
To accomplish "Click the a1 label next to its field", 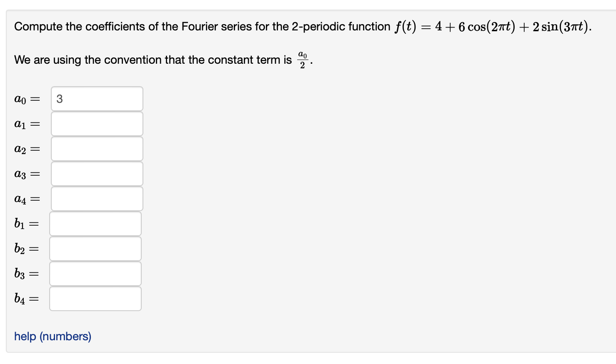I will tap(26, 124).
